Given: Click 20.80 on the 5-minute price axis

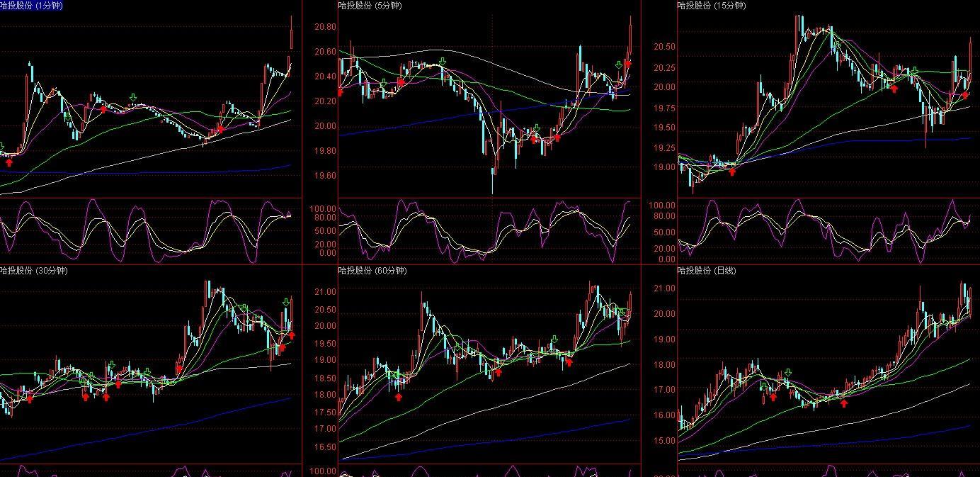Looking at the screenshot, I should pyautogui.click(x=325, y=27).
